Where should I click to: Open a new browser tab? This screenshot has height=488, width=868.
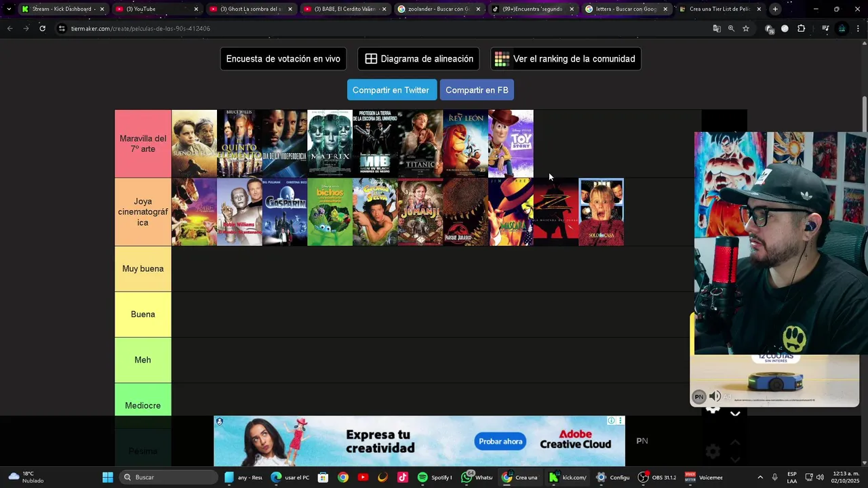775,9
